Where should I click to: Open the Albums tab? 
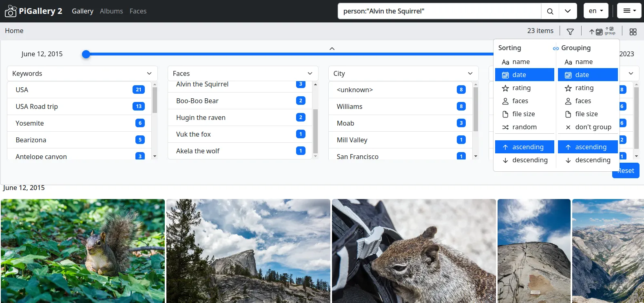pyautogui.click(x=111, y=11)
